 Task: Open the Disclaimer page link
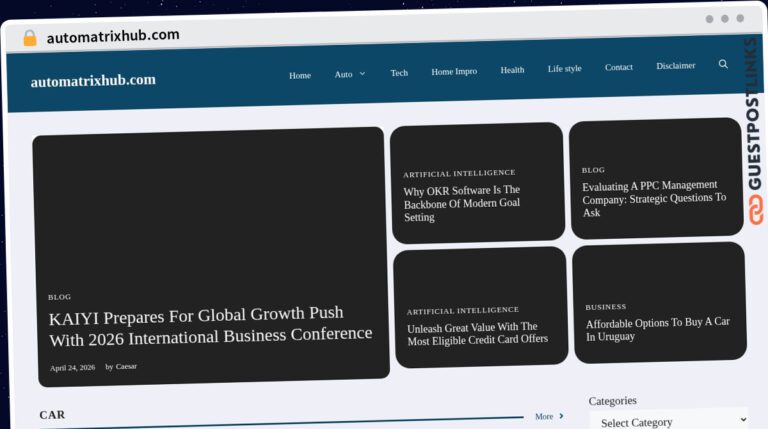[676, 66]
